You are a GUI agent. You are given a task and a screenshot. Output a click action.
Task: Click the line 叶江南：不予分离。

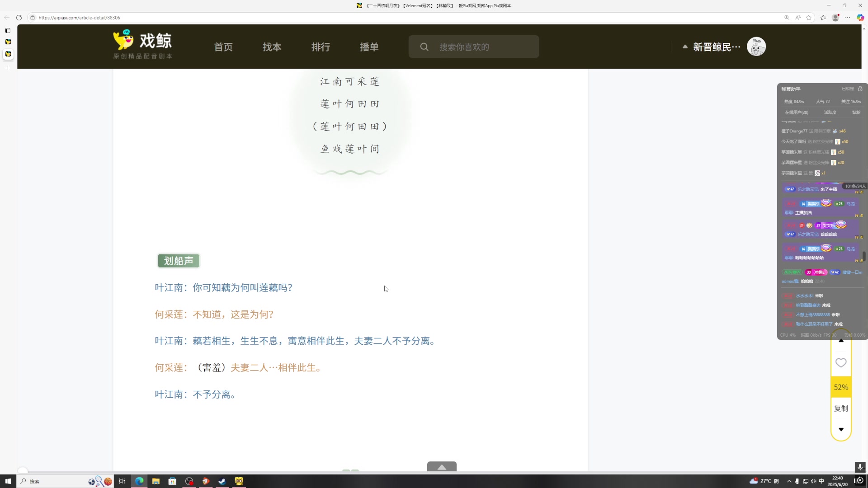click(x=196, y=394)
